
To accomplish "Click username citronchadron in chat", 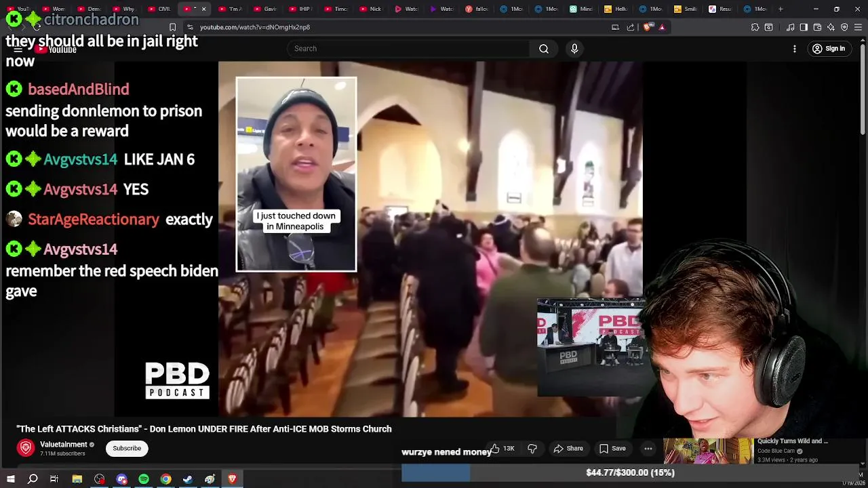I will tap(91, 20).
